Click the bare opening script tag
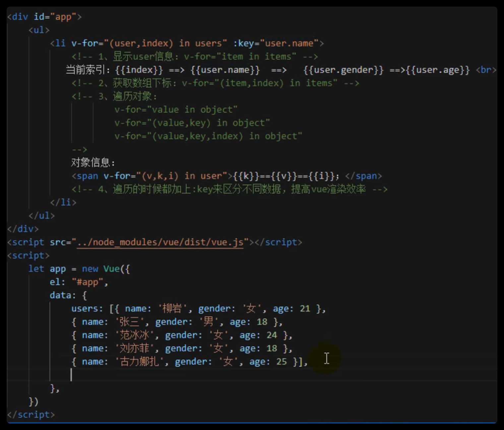Viewport: 504px width, 430px height. [28, 255]
